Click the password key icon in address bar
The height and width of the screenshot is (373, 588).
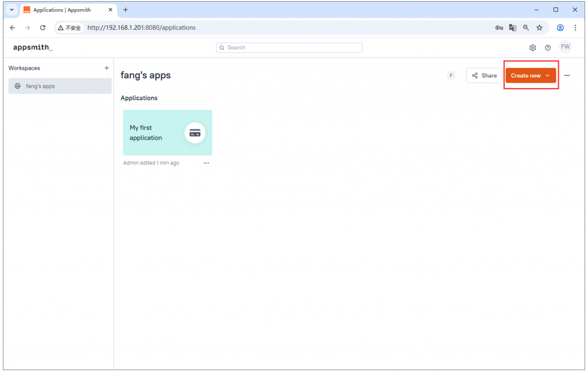499,28
